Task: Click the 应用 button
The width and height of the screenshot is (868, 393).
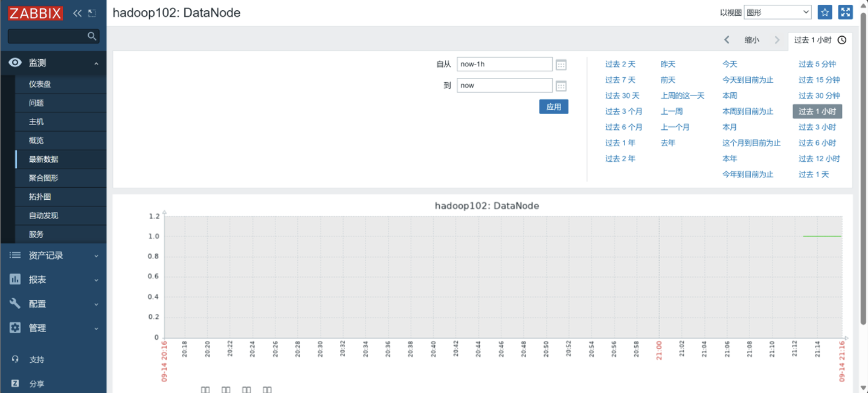Action: coord(554,107)
